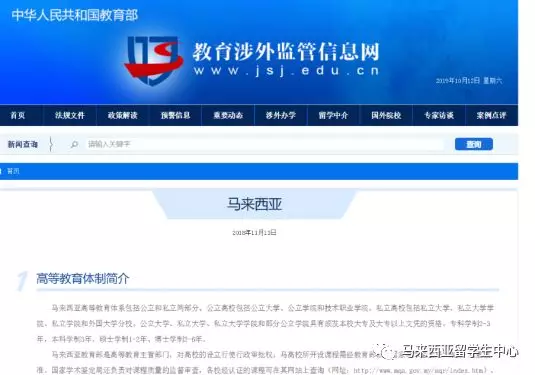The image size is (535, 375).
Task: Open the 重要动态 navigation item
Action: tap(228, 116)
